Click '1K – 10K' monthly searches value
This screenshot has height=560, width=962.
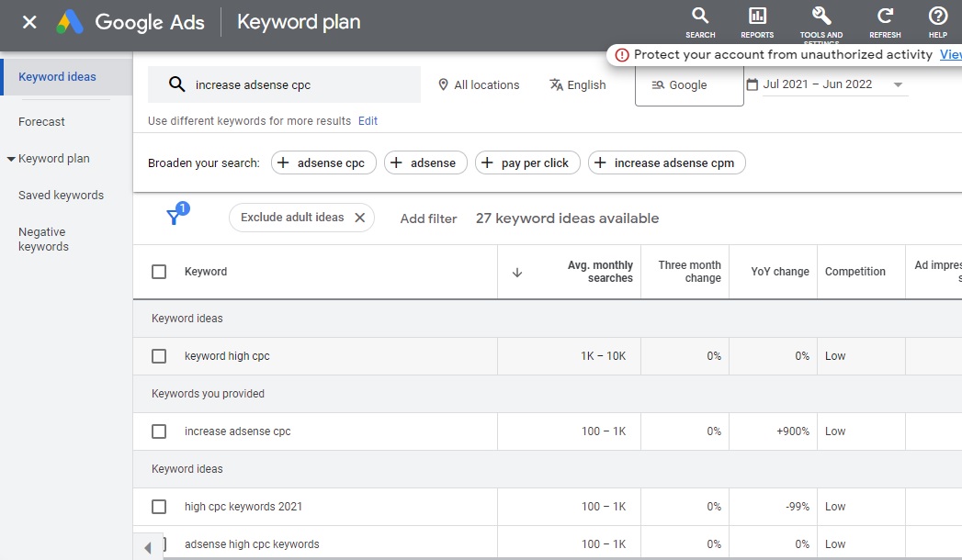click(x=603, y=356)
